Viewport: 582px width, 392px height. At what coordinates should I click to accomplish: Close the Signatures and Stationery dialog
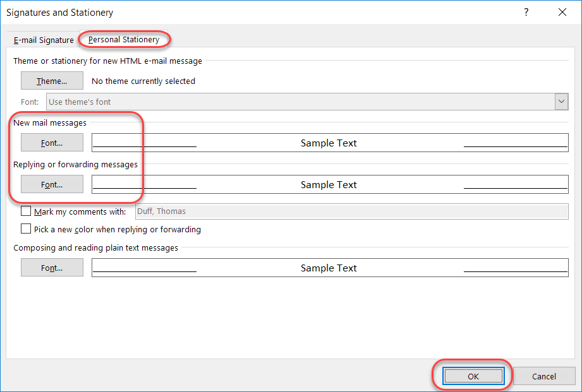pyautogui.click(x=561, y=12)
